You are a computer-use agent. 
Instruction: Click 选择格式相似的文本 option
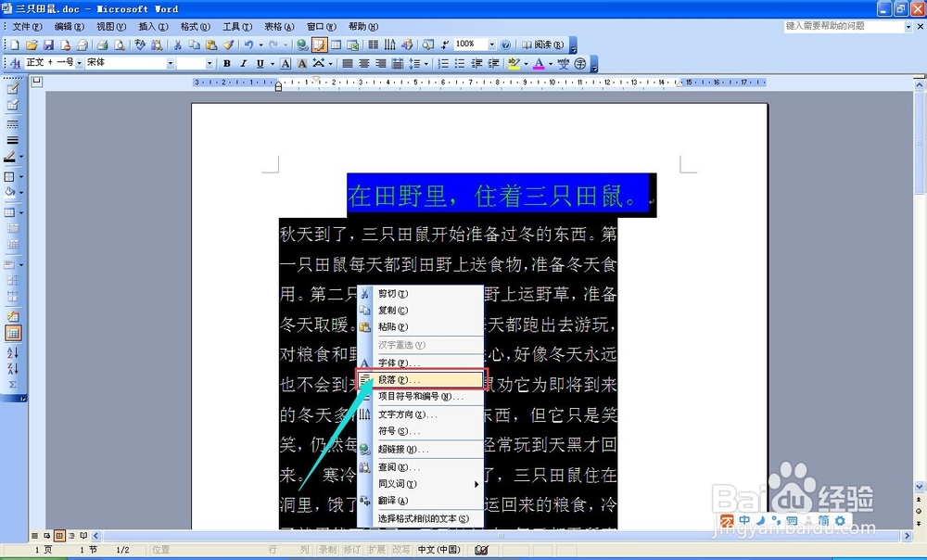point(420,518)
